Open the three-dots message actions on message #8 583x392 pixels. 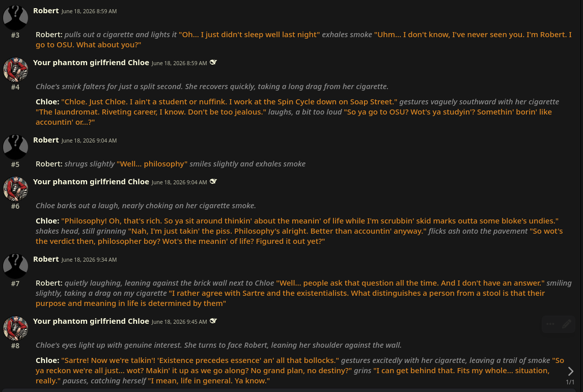pos(550,324)
